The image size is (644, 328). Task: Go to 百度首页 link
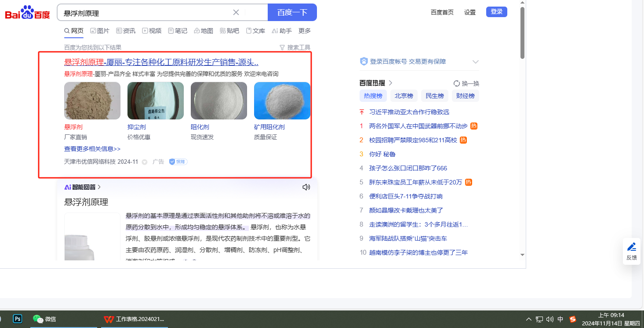pos(442,12)
